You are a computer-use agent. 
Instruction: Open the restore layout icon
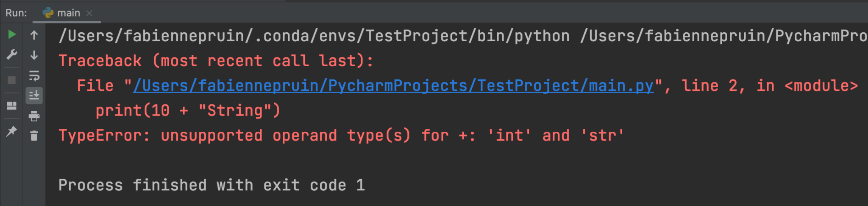pos(12,105)
